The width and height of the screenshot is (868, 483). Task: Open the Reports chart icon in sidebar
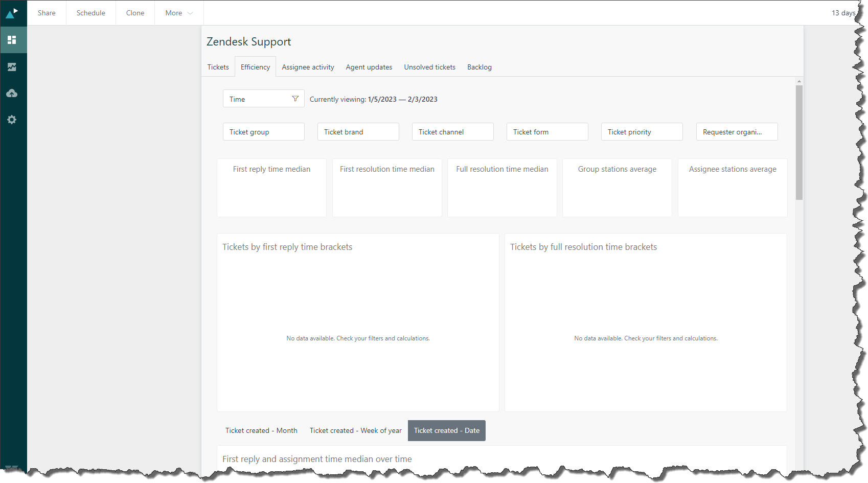point(12,67)
